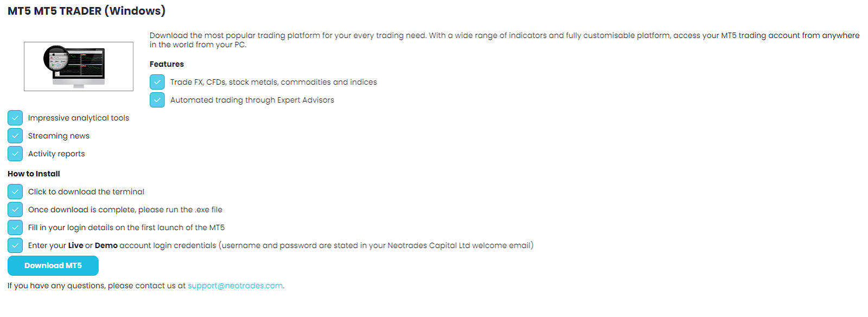
Task: Click check icon beside Enter your Live or Demo
Action: click(x=15, y=245)
